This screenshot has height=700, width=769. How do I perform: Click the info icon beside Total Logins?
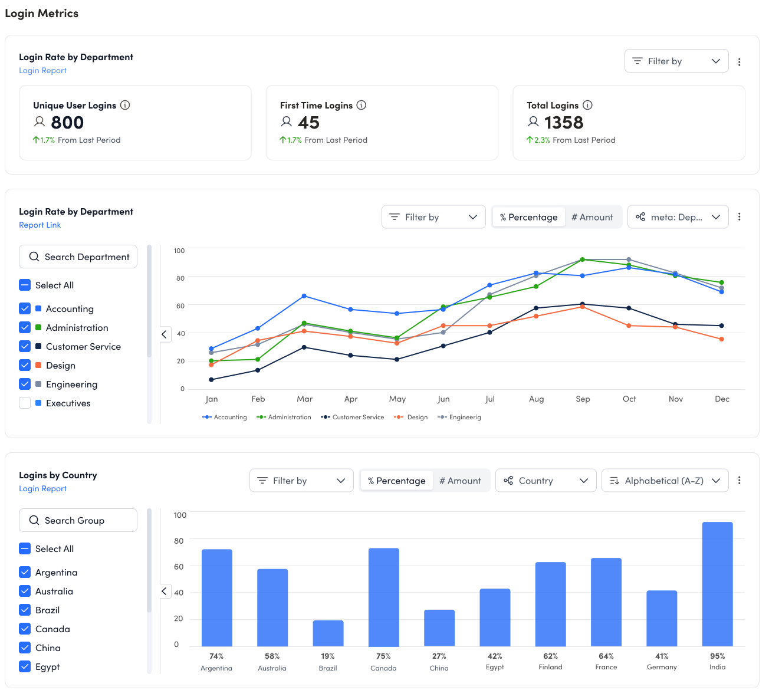tap(587, 105)
